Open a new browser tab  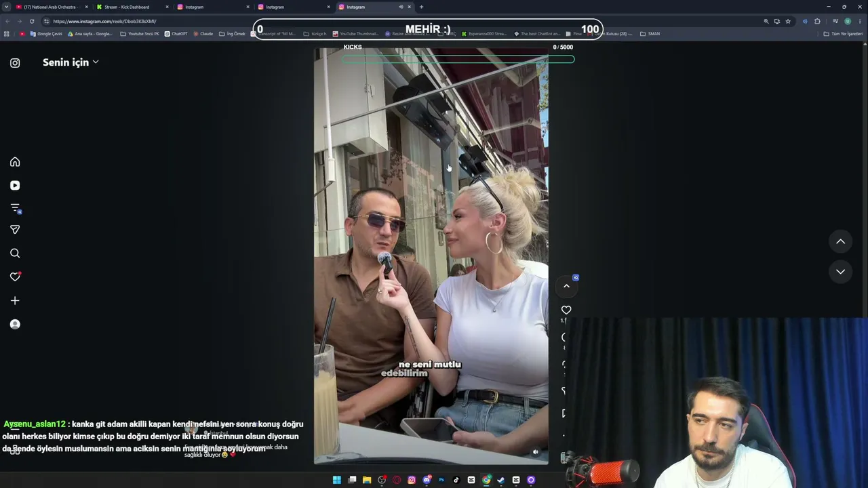[421, 7]
